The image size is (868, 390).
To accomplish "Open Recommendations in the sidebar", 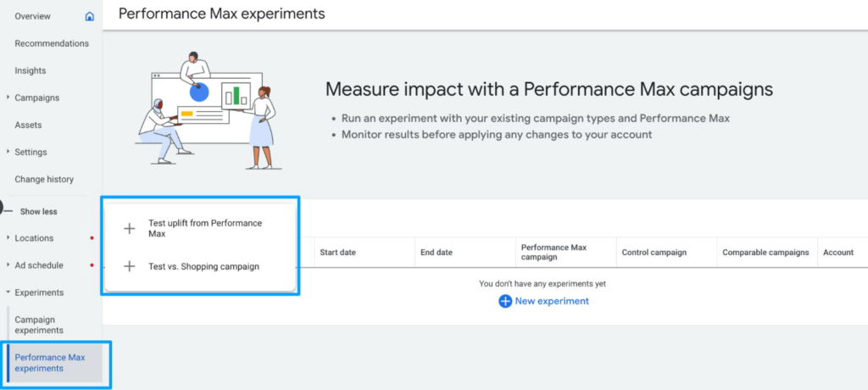I will [x=52, y=43].
